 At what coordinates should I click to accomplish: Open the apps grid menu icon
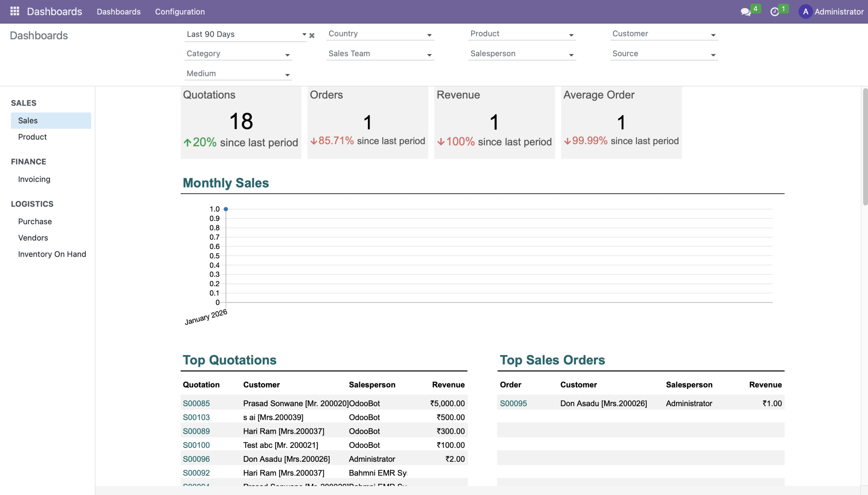click(15, 11)
